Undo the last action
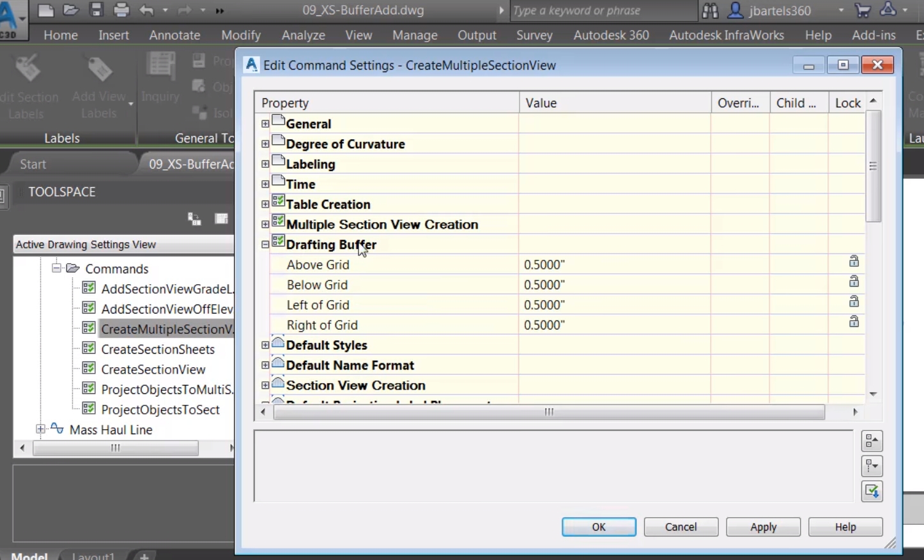The height and width of the screenshot is (560, 924). pyautogui.click(x=146, y=10)
